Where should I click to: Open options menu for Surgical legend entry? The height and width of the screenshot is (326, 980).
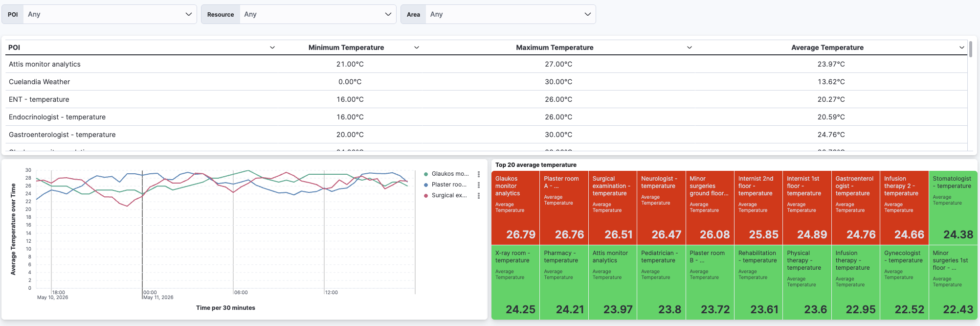pyautogui.click(x=478, y=195)
